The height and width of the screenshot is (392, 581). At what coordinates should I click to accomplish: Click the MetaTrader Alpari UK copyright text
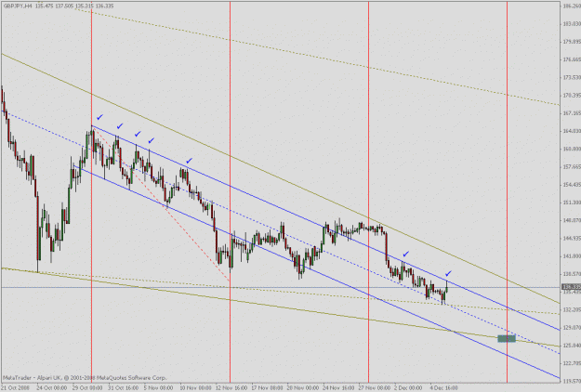tap(85, 378)
